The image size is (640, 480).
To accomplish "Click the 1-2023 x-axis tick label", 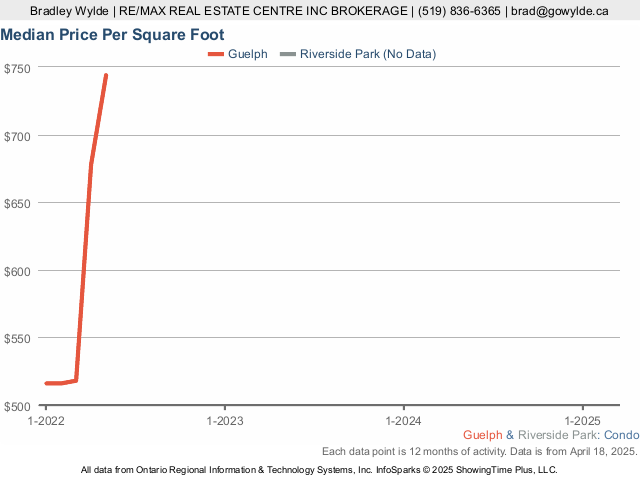I will 225,421.
